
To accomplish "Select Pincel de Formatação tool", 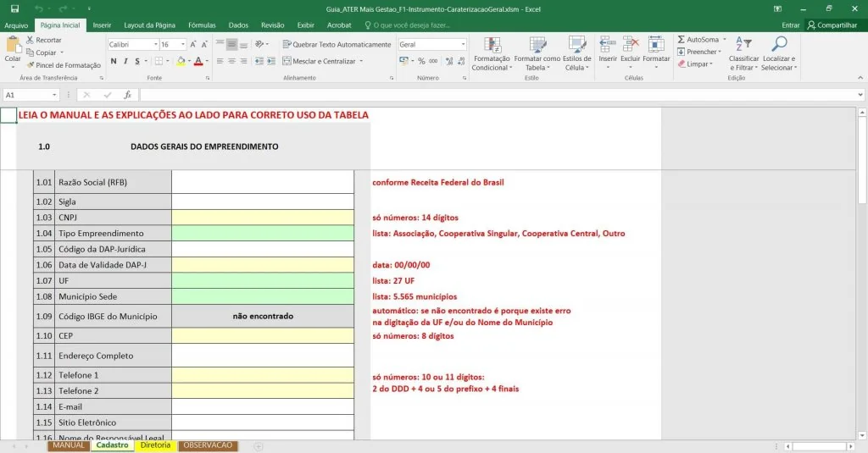I will pyautogui.click(x=64, y=65).
